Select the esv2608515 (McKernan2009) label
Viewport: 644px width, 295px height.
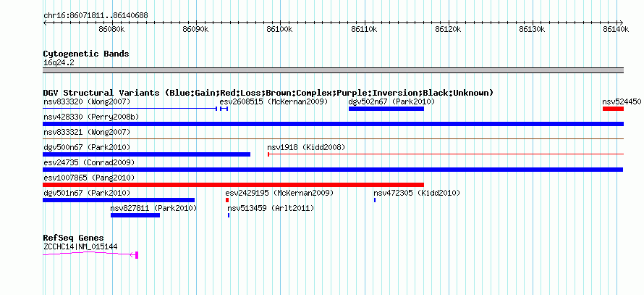(x=274, y=101)
